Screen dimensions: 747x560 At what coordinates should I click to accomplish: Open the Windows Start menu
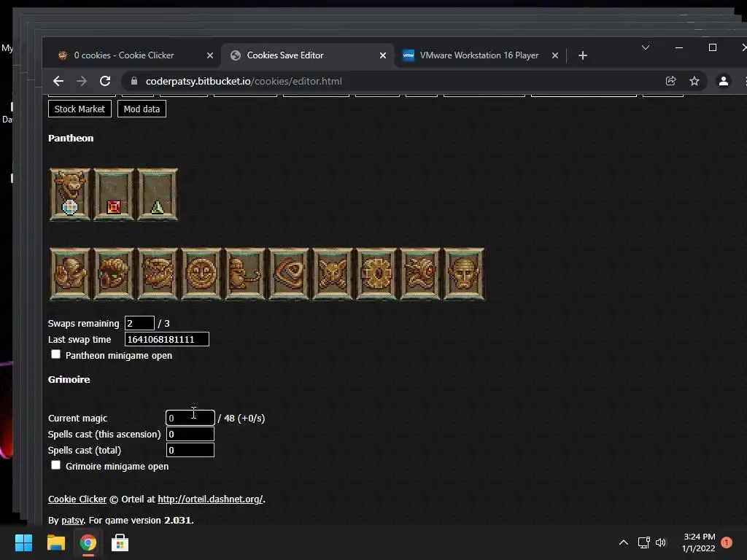click(x=23, y=542)
